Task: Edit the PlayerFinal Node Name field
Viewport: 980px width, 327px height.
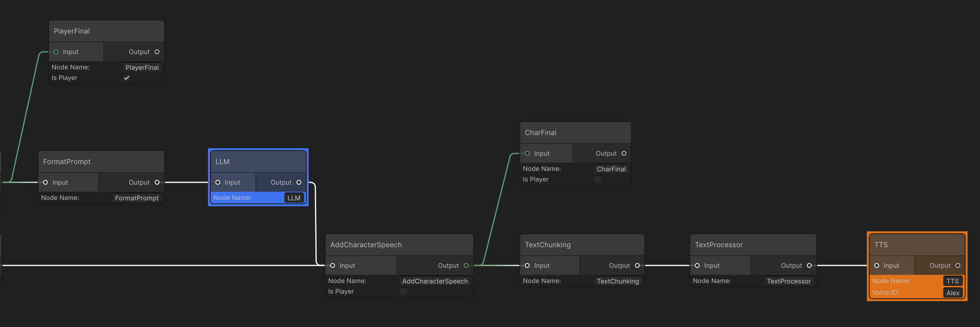Action: coord(142,67)
